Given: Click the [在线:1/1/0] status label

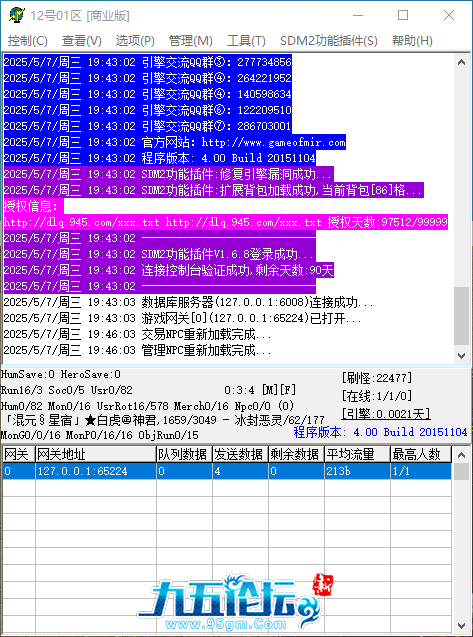Looking at the screenshot, I should click(377, 396).
